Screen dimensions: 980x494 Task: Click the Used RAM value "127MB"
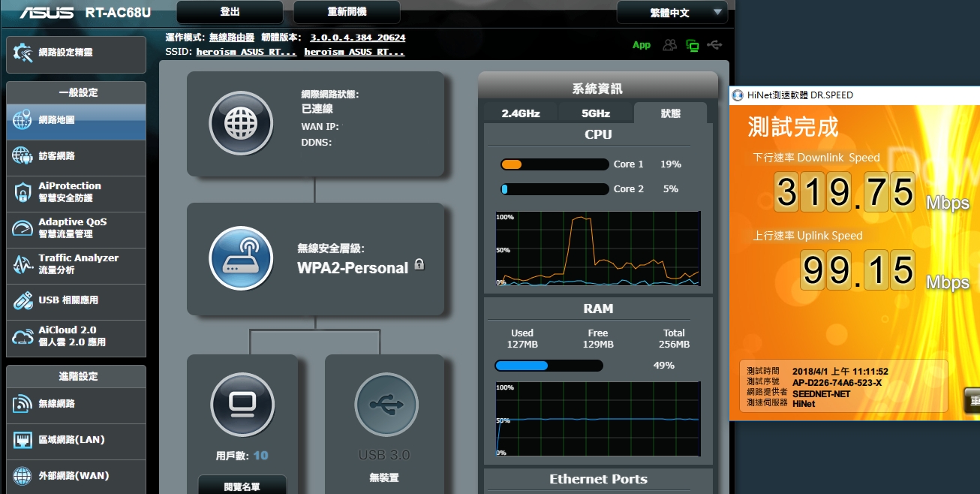tap(522, 345)
